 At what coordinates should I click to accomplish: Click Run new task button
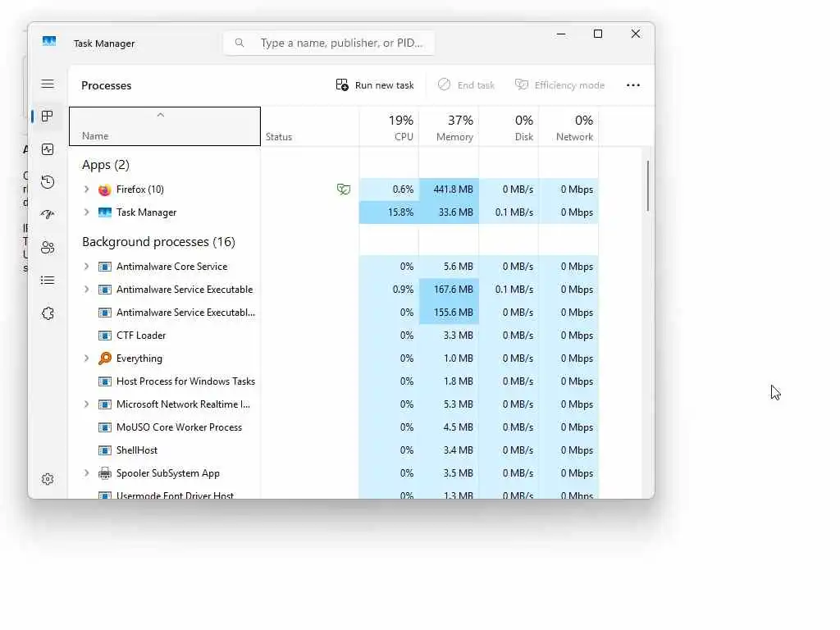[x=375, y=85]
